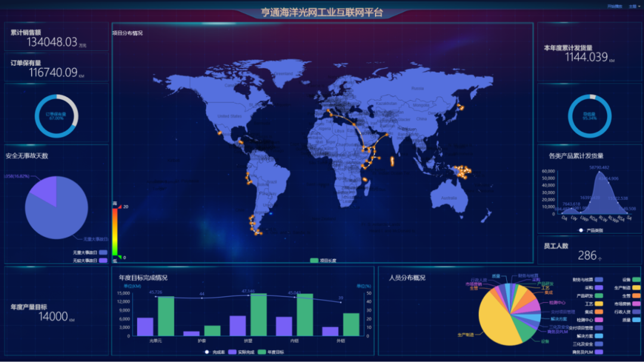This screenshot has height=362, width=644.
Task: Click Russia on the world map
Action: 417,88
